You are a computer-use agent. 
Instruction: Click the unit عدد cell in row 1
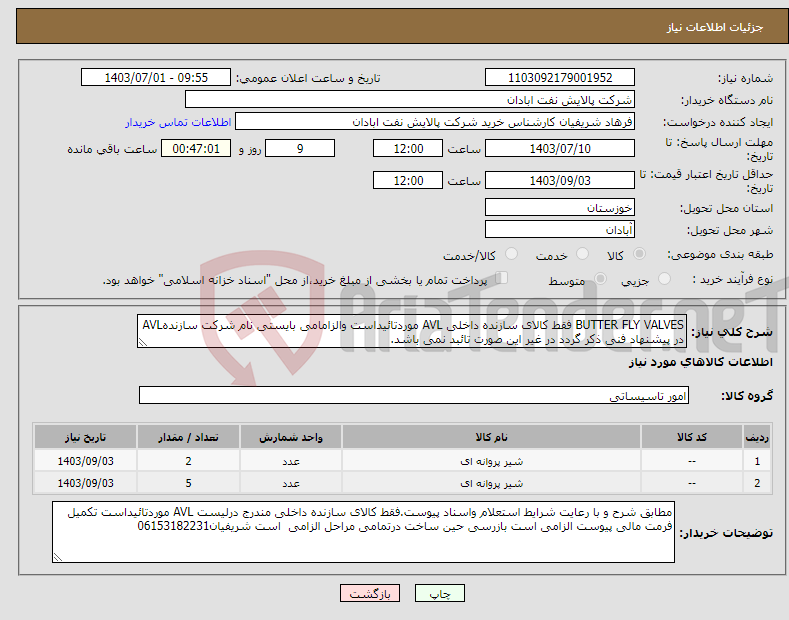click(x=291, y=461)
